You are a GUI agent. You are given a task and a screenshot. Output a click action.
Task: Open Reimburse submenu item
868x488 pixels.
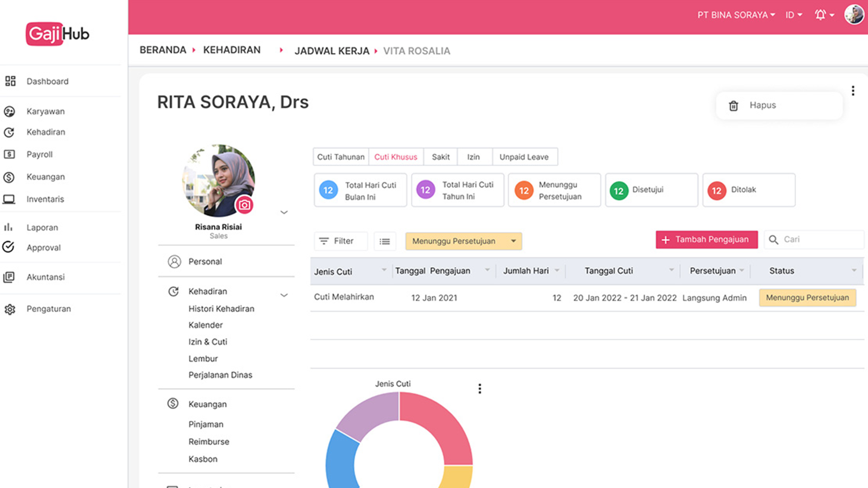click(209, 441)
